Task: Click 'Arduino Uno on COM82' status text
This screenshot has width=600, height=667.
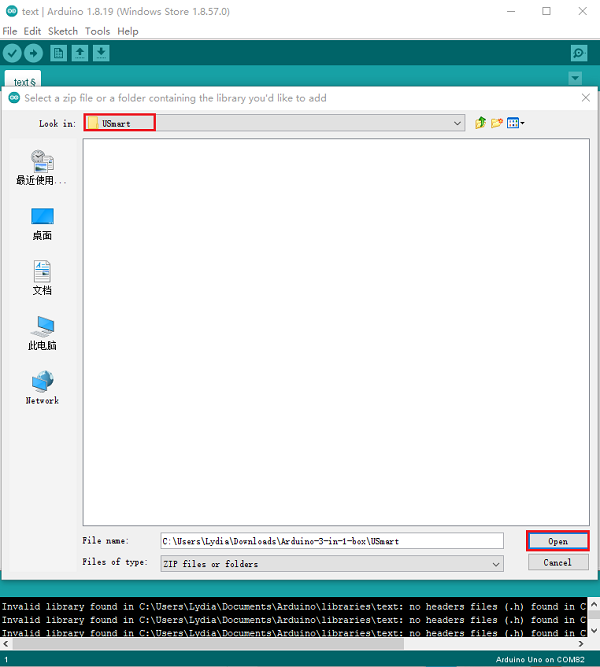Action: (x=540, y=659)
